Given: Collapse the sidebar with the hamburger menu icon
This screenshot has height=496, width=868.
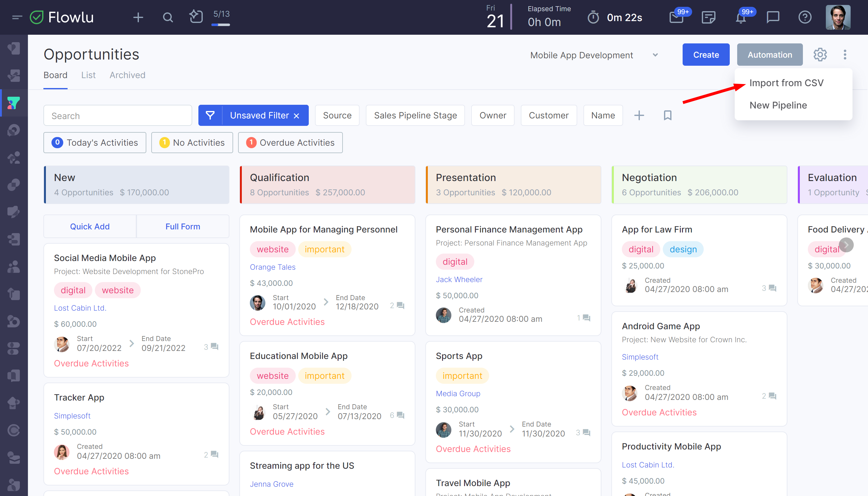Looking at the screenshot, I should click(17, 17).
